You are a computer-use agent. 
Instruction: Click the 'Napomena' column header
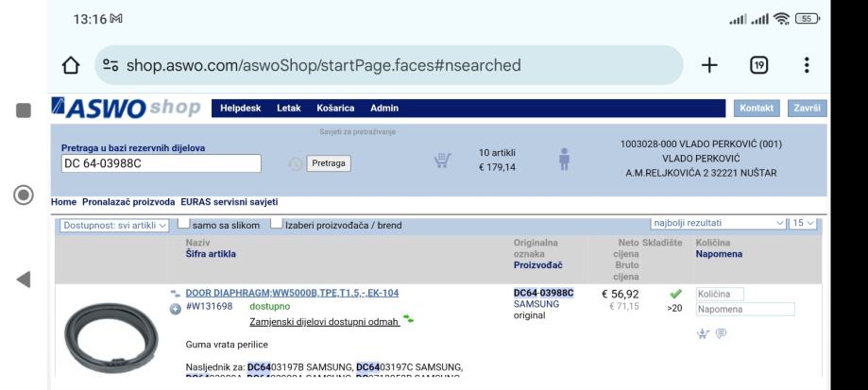(x=719, y=254)
